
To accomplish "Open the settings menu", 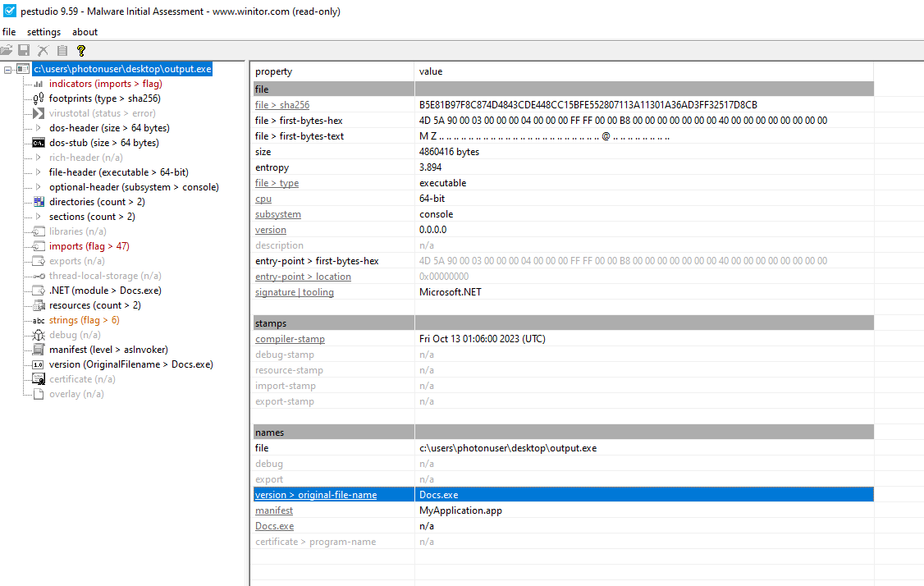I will click(x=43, y=32).
